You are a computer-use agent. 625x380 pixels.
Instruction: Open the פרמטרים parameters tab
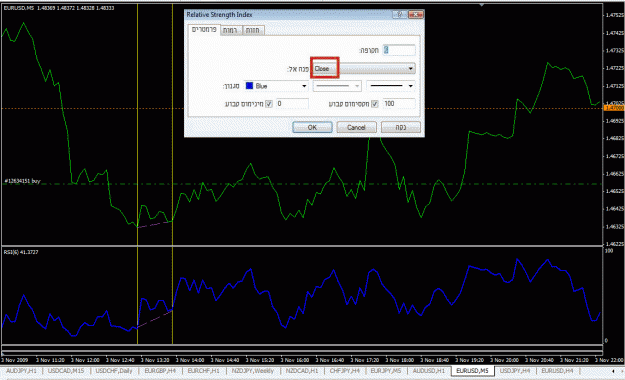tap(204, 30)
